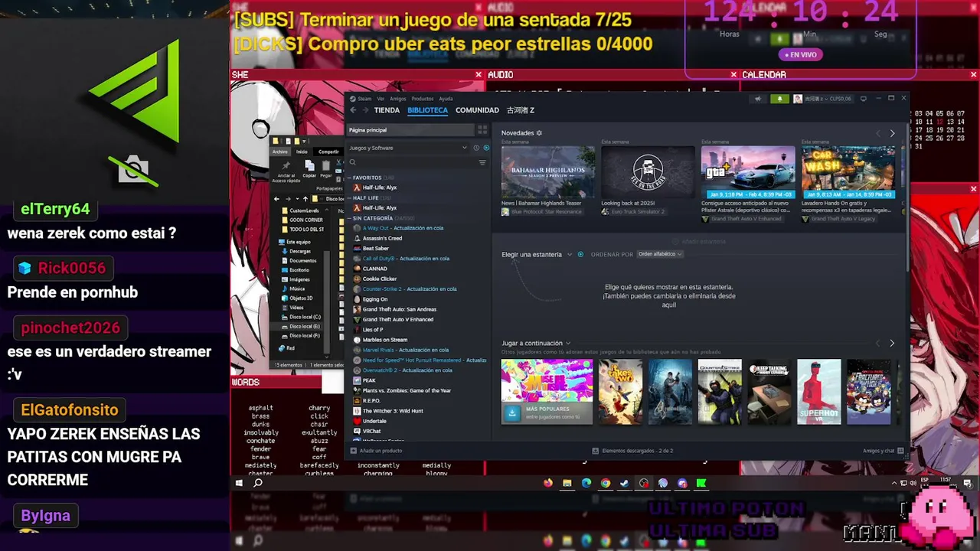Open the Amigos menu
This screenshot has width=980, height=551.
point(398,99)
